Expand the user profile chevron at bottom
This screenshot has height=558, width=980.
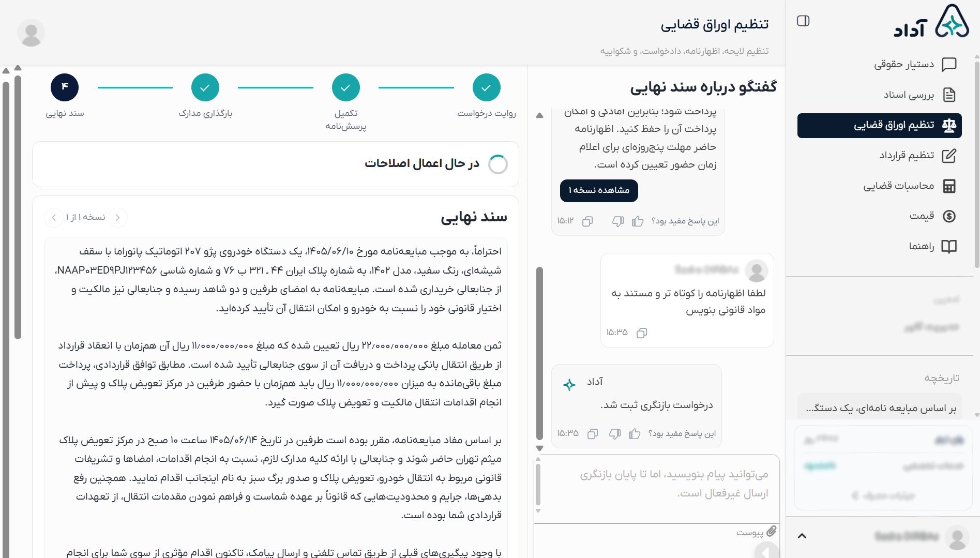click(x=802, y=536)
